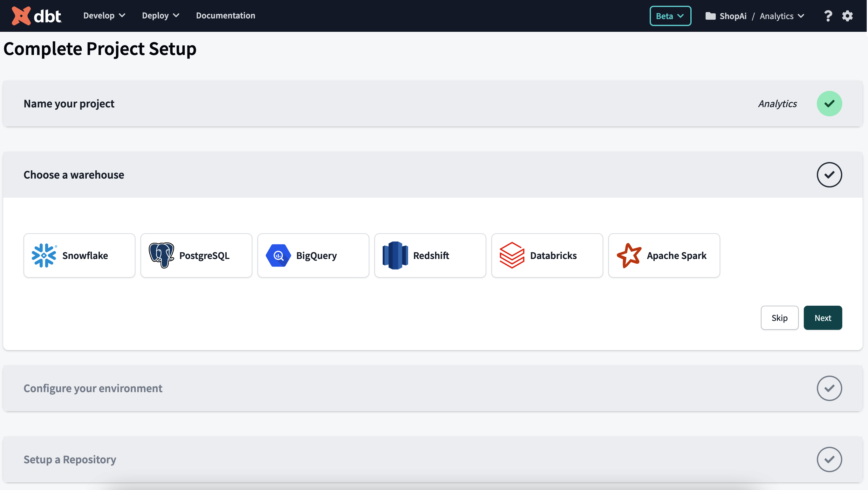Open the help question mark
This screenshot has height=490, width=868.
(828, 16)
